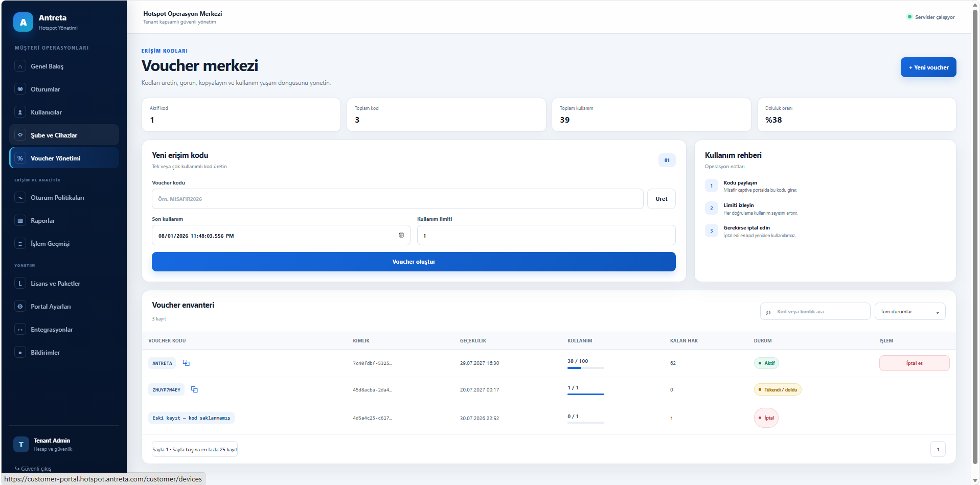Screen dimensions: 980x485
Task: Click the Raporlar sidebar icon
Action: coord(20,221)
